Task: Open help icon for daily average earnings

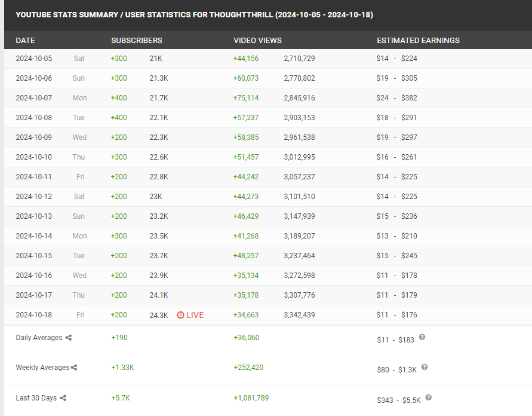Action: [x=422, y=337]
